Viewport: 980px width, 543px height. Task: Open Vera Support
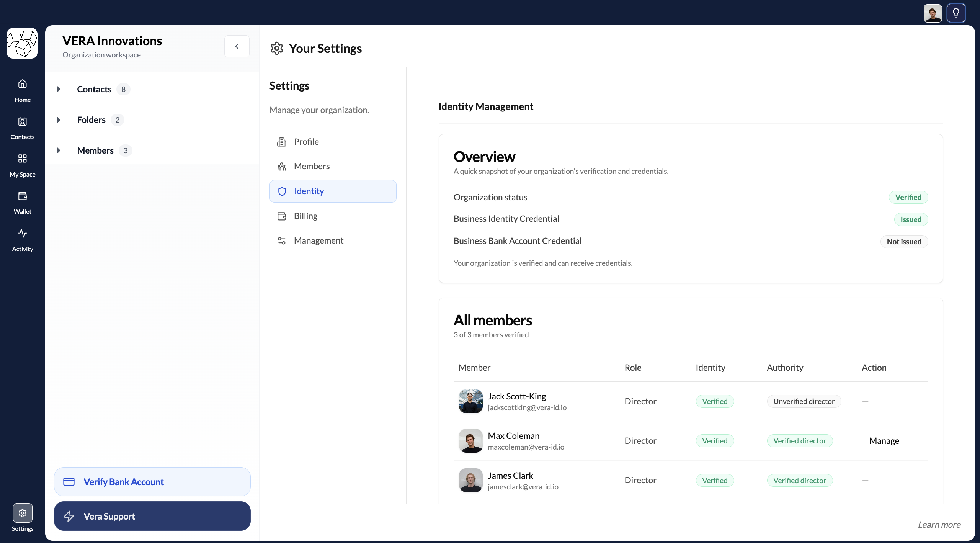(152, 516)
